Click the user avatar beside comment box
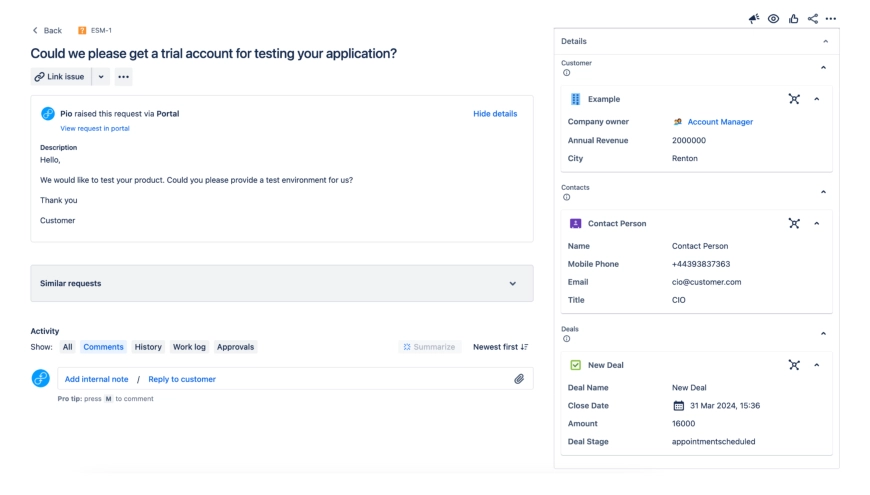The width and height of the screenshot is (870, 495). click(x=41, y=378)
